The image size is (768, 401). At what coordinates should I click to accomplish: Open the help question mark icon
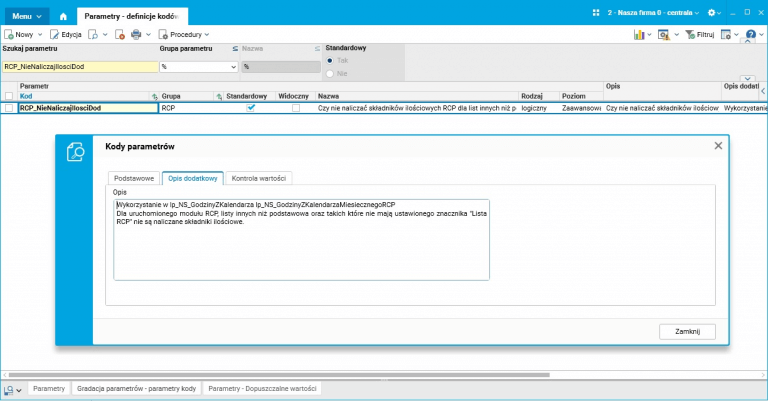[750, 34]
